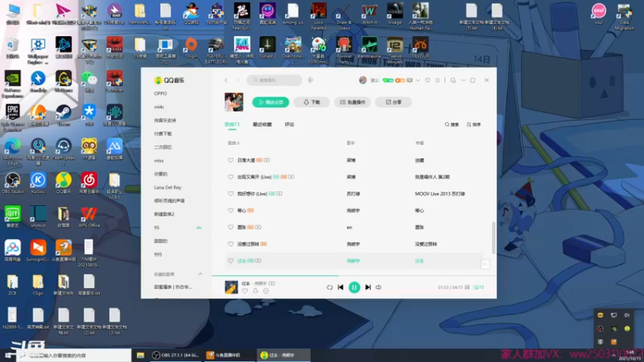Download the currently playing song from player bar

point(255,291)
